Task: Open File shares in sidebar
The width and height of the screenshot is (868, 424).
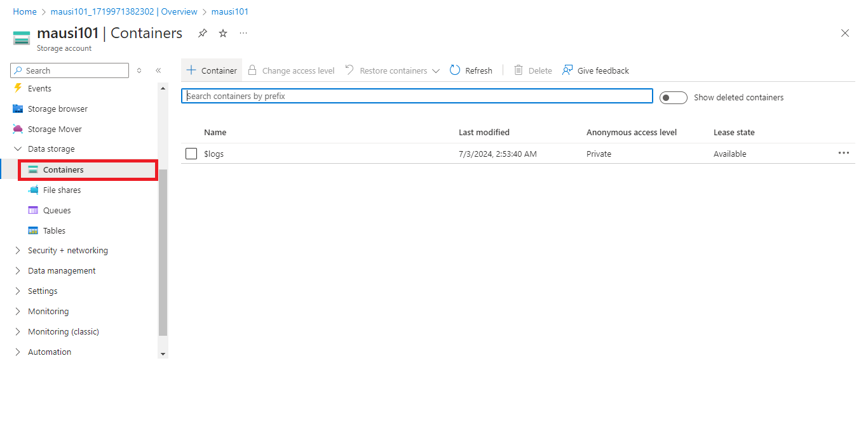Action: pyautogui.click(x=62, y=190)
